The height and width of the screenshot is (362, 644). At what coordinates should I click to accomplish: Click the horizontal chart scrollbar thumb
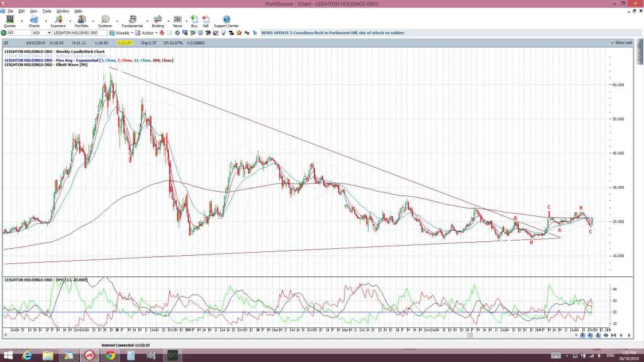(470, 336)
